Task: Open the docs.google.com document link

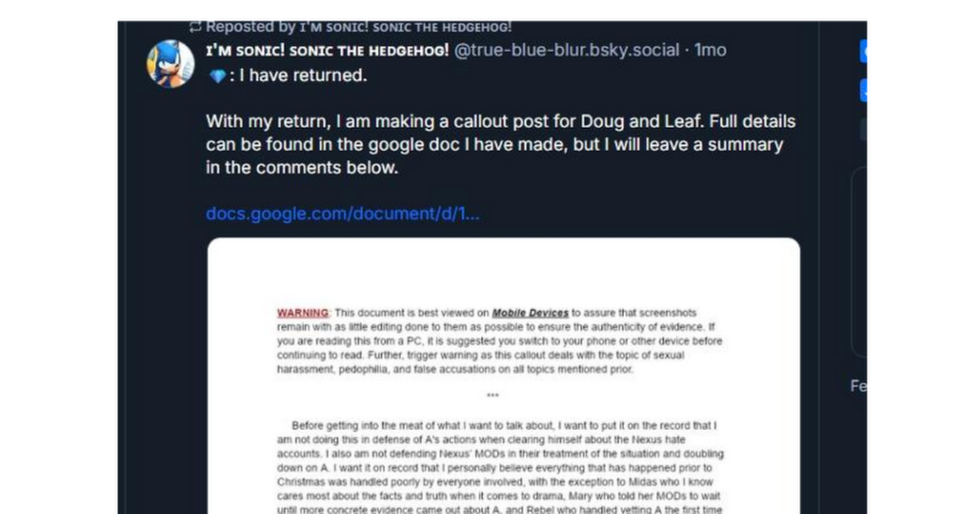Action: coord(343,214)
